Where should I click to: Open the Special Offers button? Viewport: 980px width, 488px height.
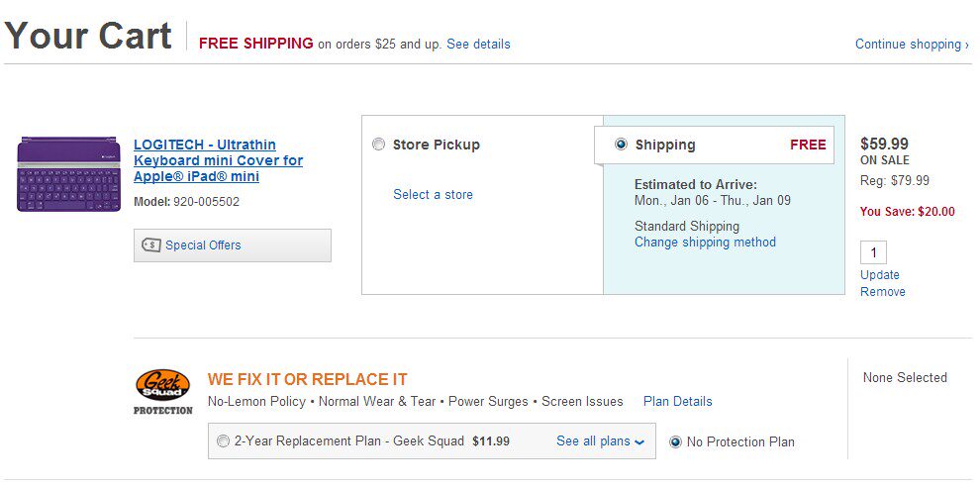tap(232, 245)
